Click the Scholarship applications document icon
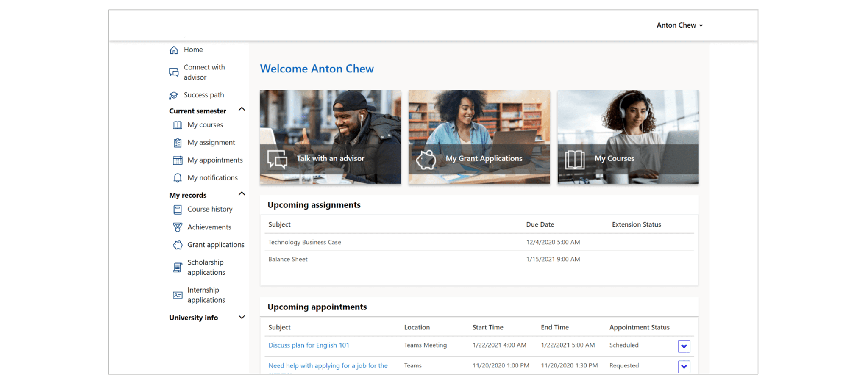Screen dimensions: 868x384 point(178,268)
